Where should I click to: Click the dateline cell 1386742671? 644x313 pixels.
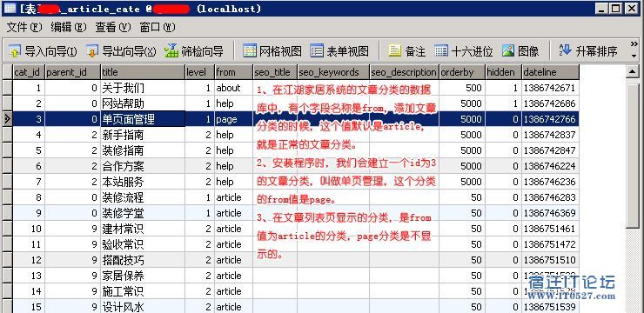[550, 88]
